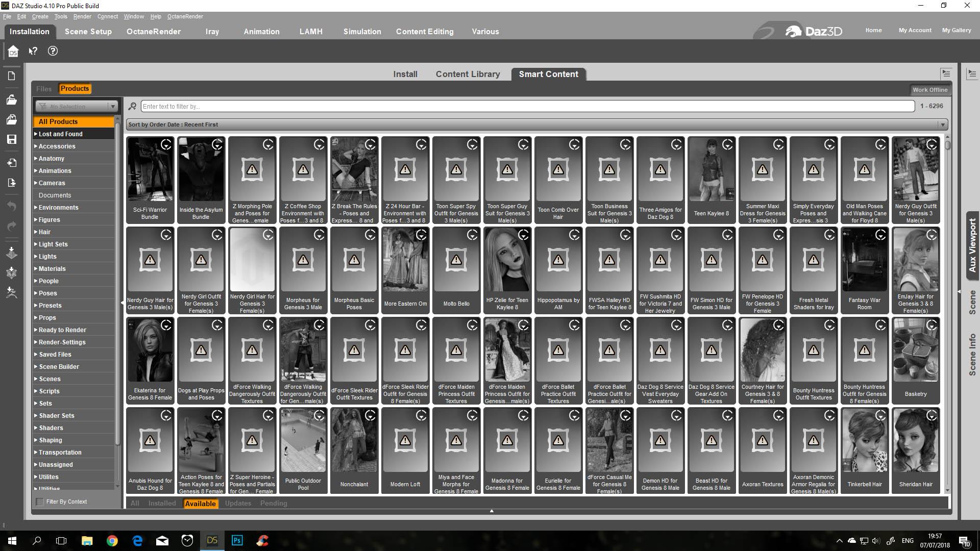Toggle the Work Offline button

pyautogui.click(x=929, y=90)
